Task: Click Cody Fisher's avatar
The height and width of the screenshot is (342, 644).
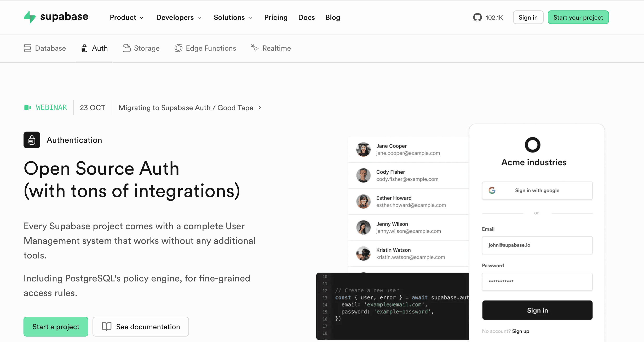Action: [x=363, y=175]
